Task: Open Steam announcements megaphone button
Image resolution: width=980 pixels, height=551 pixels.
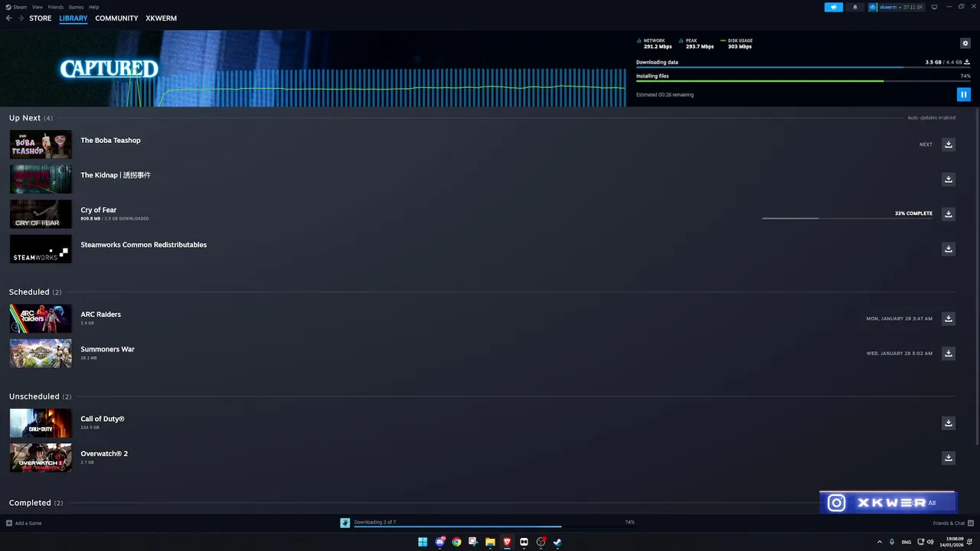Action: point(833,7)
